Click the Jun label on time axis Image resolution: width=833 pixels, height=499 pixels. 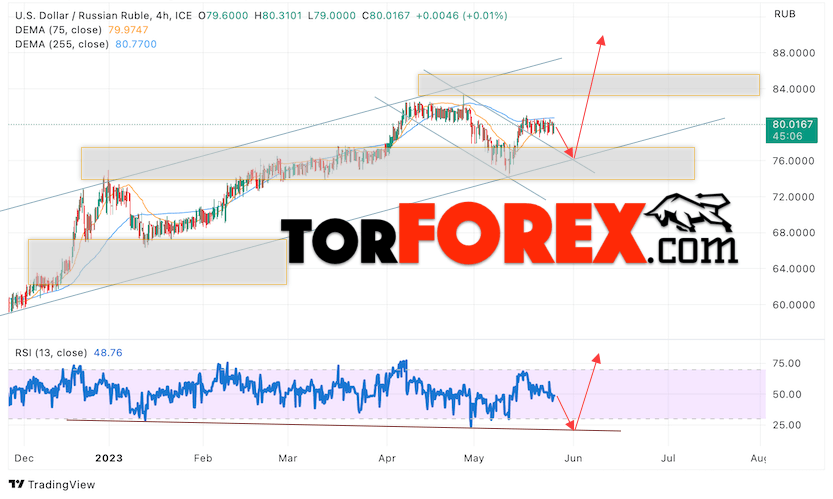(x=573, y=458)
